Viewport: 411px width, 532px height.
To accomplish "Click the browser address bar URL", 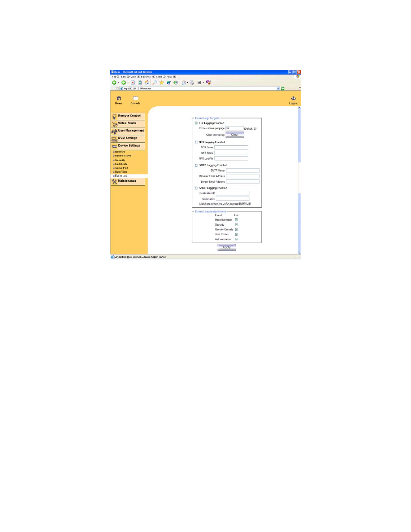I will pos(137,88).
